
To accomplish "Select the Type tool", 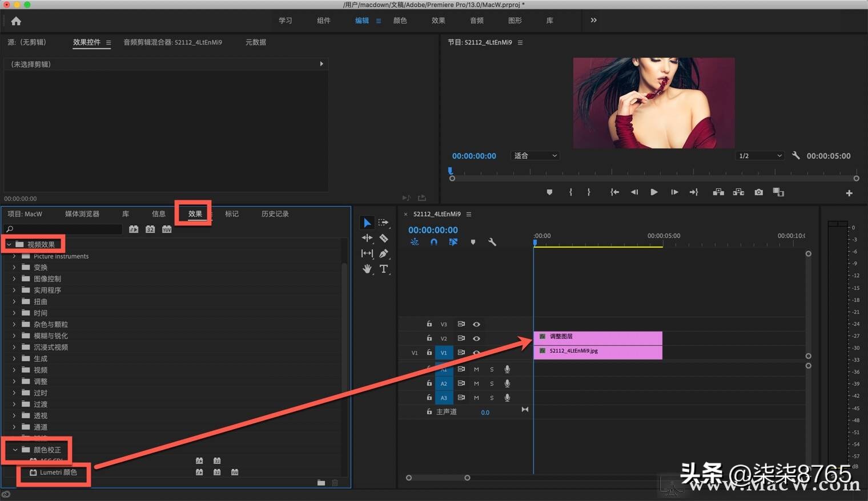I will coord(383,269).
